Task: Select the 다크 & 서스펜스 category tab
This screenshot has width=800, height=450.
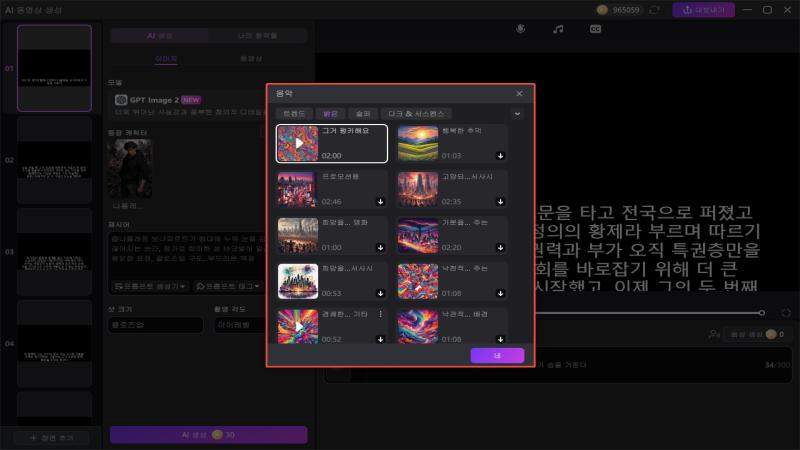Action: click(x=416, y=114)
